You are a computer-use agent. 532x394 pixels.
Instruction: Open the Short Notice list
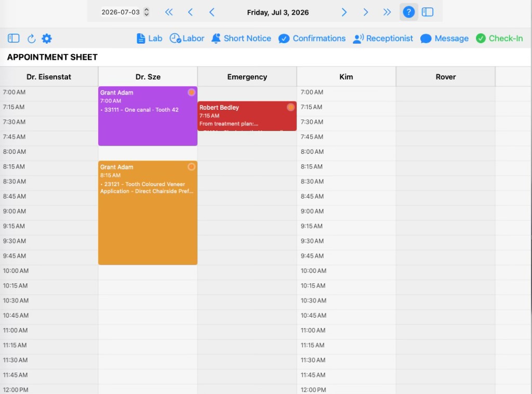pos(241,38)
